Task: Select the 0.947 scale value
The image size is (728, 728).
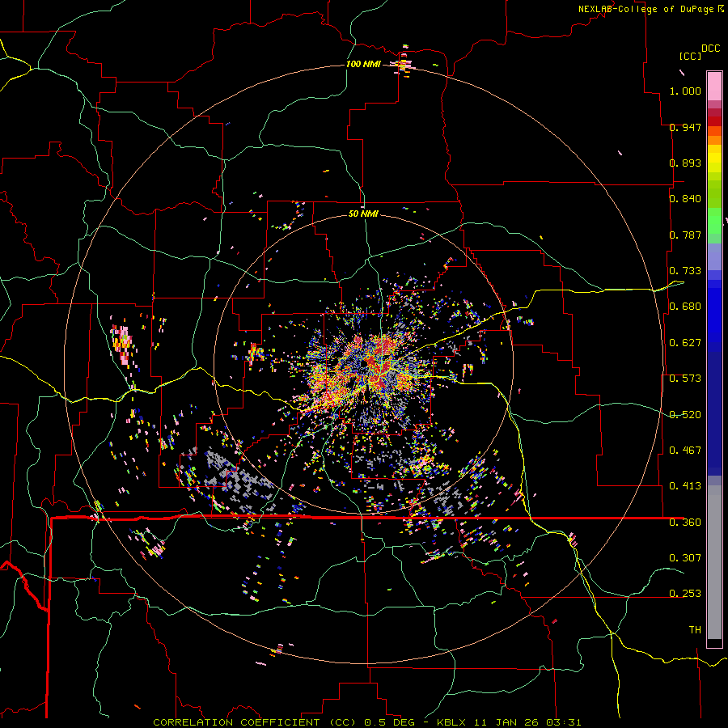Action: click(685, 127)
